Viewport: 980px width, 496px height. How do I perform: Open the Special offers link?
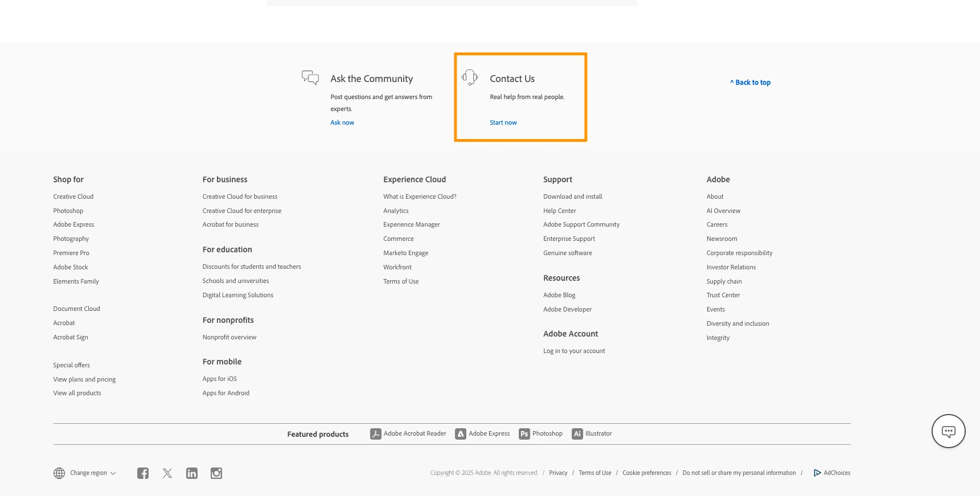pos(72,365)
